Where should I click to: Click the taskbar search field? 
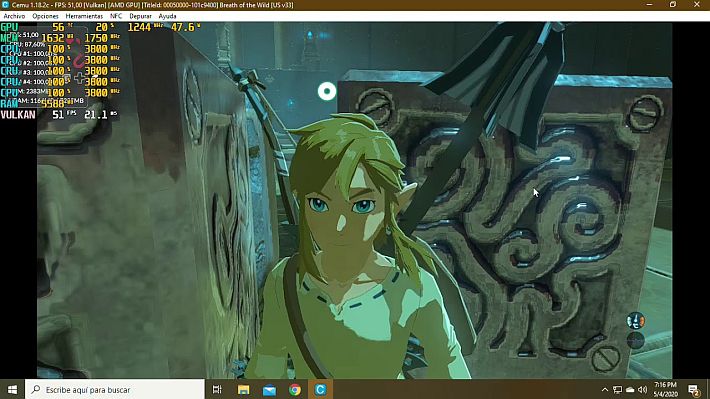point(115,389)
